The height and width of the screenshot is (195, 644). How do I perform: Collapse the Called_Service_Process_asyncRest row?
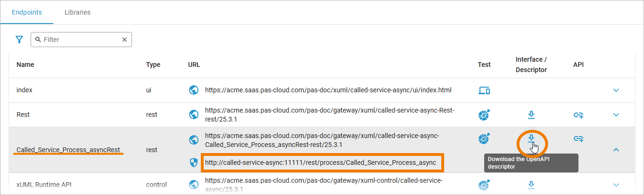pyautogui.click(x=616, y=150)
